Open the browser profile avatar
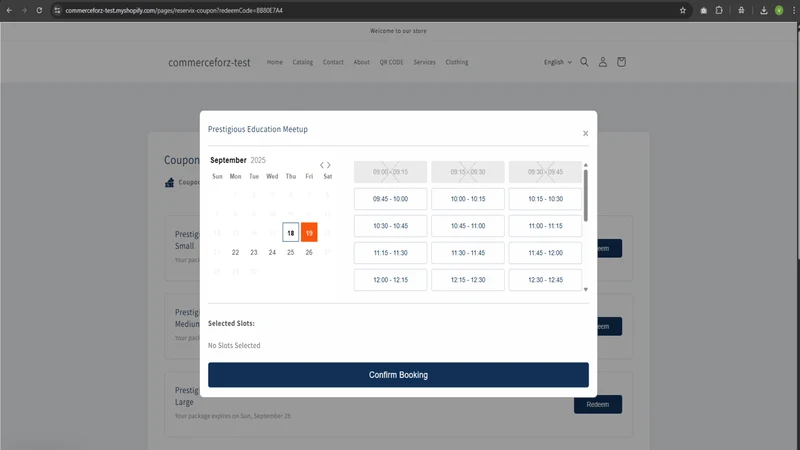 point(779,10)
